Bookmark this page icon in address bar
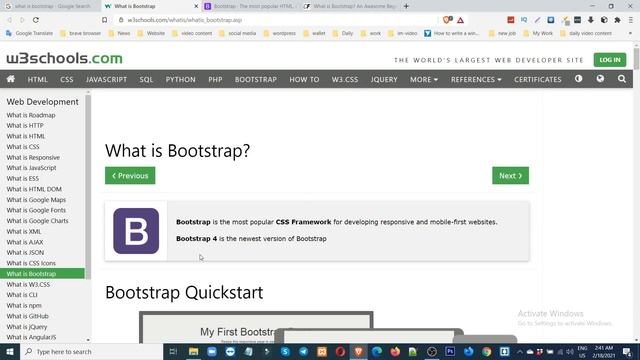The width and height of the screenshot is (640, 360). click(x=104, y=20)
